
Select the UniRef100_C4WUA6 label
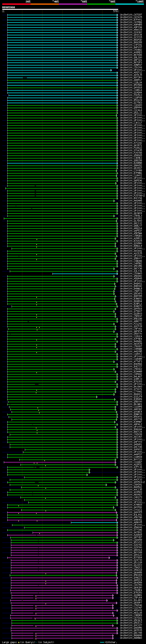131,261
